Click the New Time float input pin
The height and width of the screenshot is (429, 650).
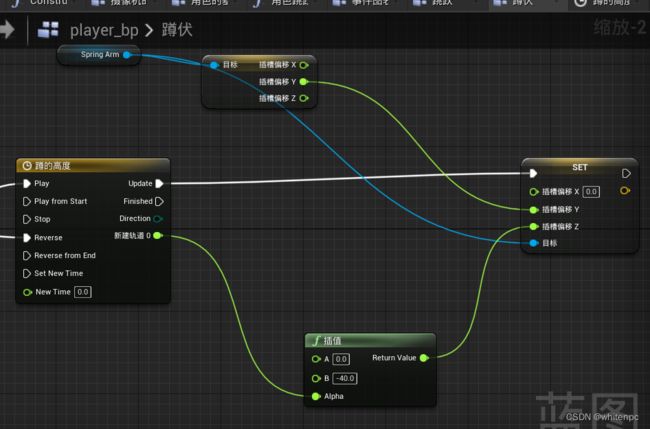[x=27, y=292]
